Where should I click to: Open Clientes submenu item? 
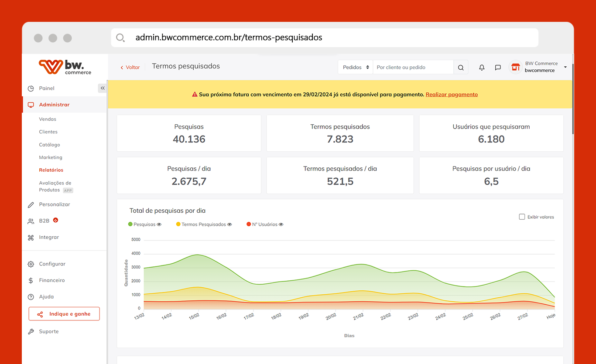point(48,132)
